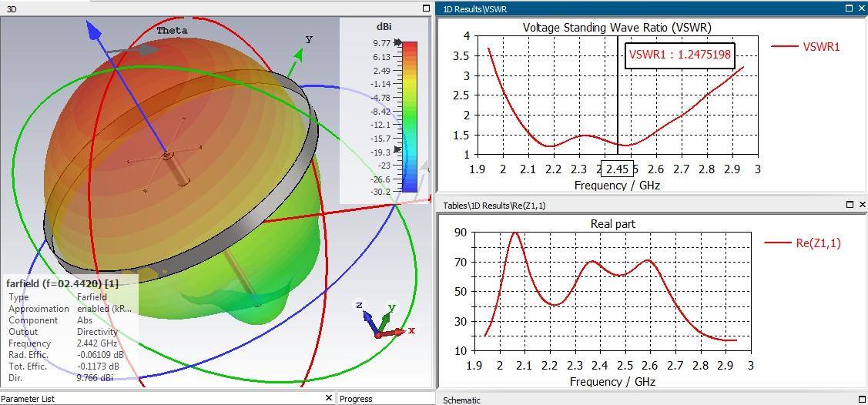
Task: Click the lower color ramp clamp arrow near -19.3
Action: (x=397, y=149)
